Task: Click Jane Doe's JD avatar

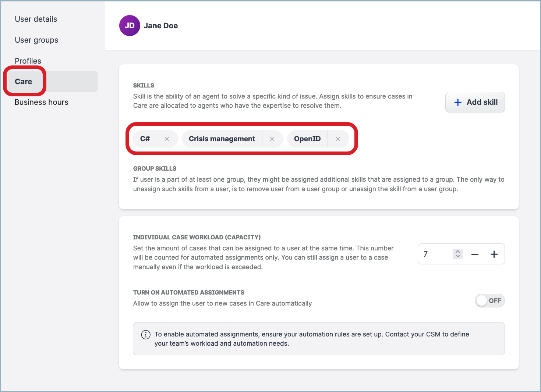Action: [130, 25]
